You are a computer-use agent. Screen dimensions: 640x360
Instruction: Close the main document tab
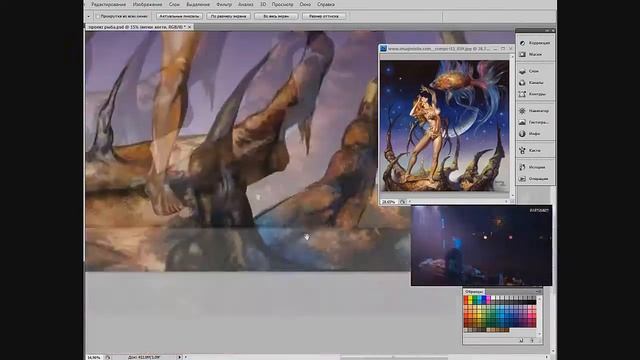pyautogui.click(x=189, y=27)
